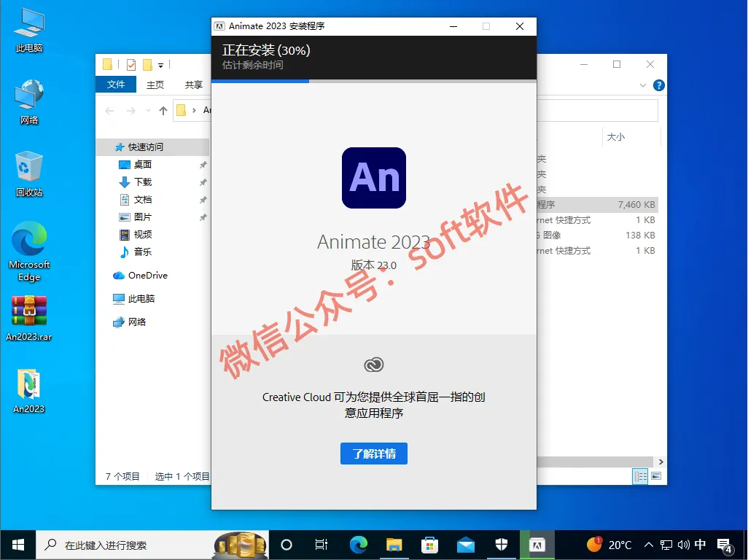Open notification center icon
This screenshot has height=560, width=748.
pyautogui.click(x=725, y=545)
